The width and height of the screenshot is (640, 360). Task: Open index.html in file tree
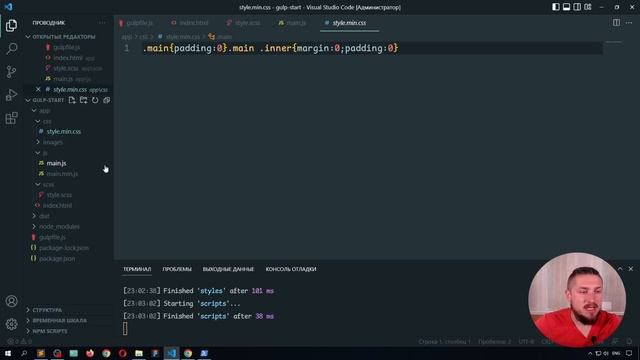pos(57,205)
